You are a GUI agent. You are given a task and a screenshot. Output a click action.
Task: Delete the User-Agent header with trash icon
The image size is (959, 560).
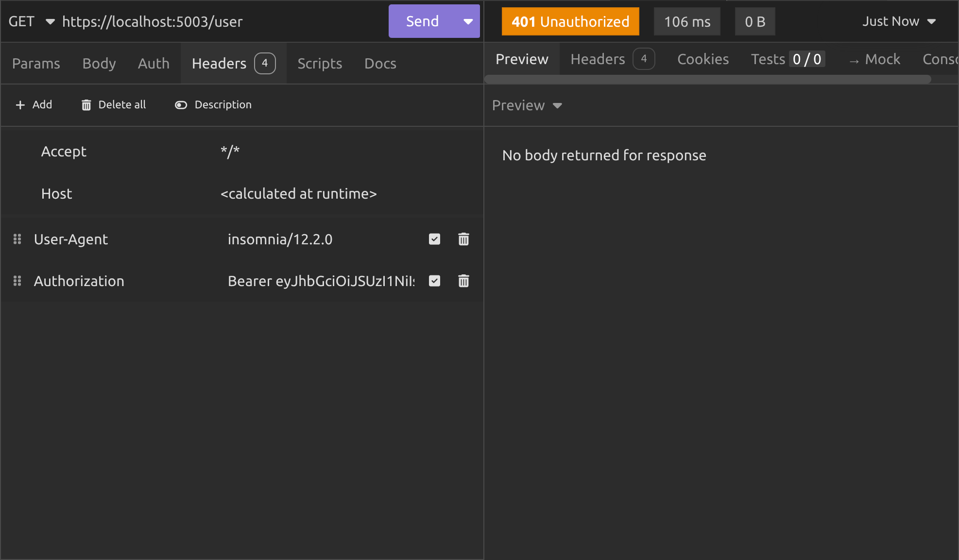coord(463,239)
